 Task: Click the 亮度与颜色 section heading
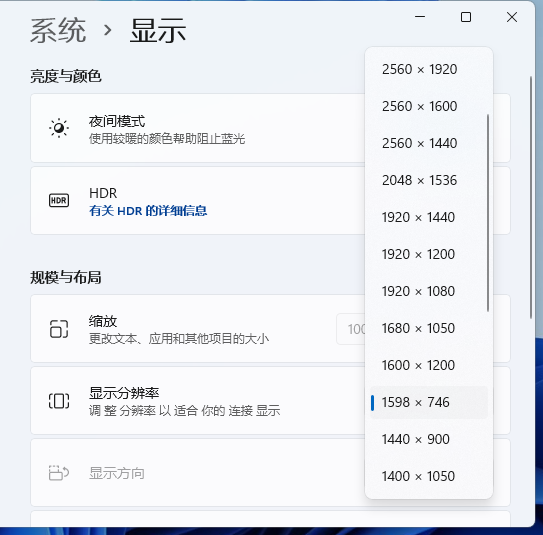(66, 76)
